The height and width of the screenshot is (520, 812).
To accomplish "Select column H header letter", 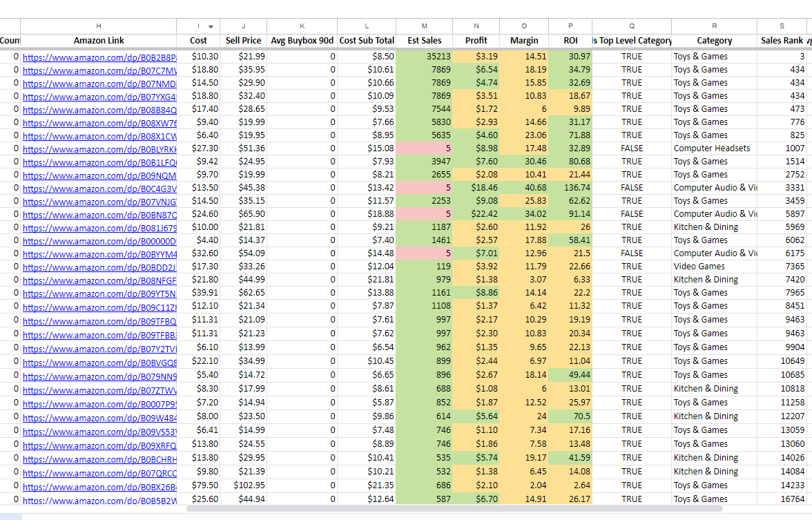I will (x=98, y=26).
